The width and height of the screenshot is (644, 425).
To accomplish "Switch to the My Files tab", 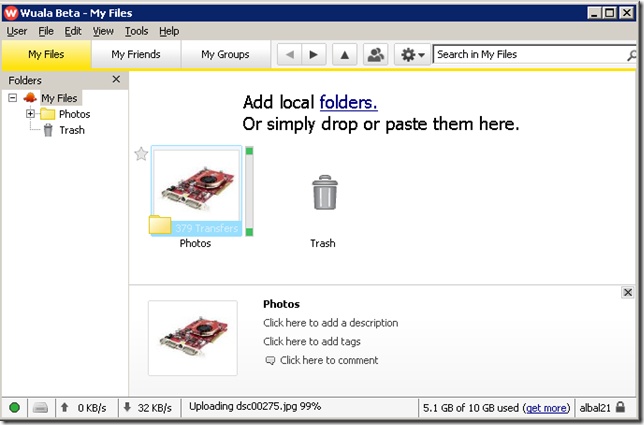I will tap(46, 55).
